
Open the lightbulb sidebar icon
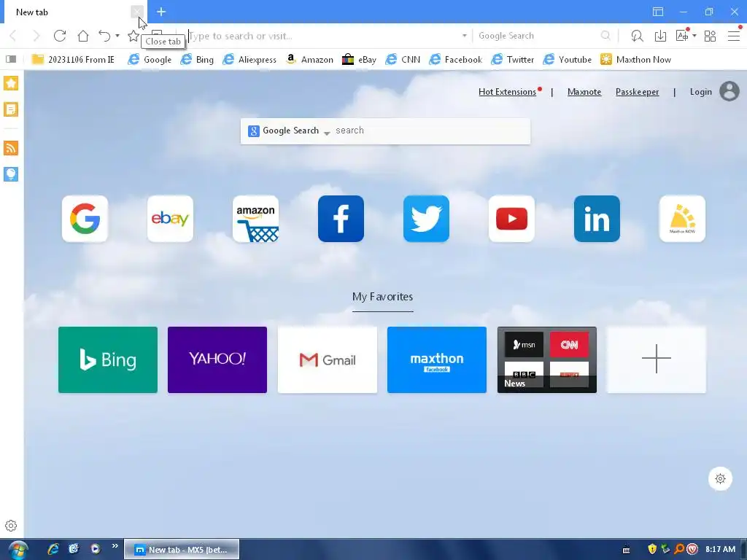pyautogui.click(x=11, y=174)
